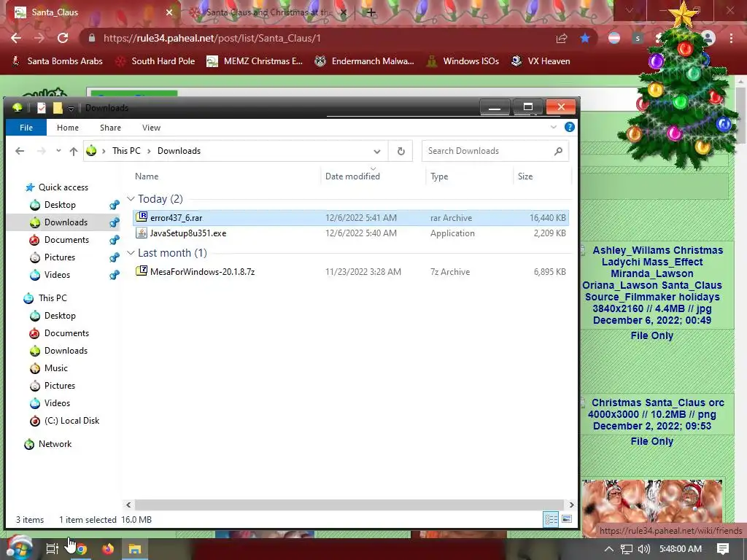Open Quick access in sidebar
The width and height of the screenshot is (747, 560).
pos(63,187)
